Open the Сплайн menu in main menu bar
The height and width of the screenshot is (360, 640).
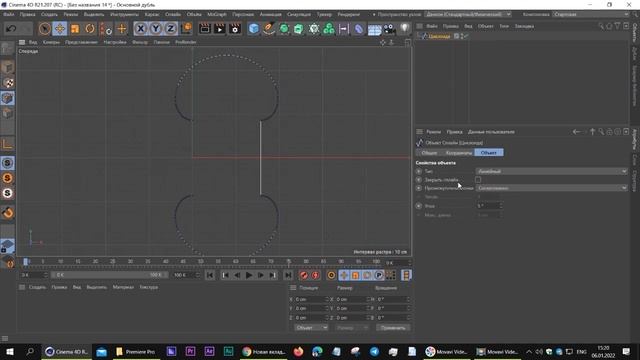click(173, 14)
